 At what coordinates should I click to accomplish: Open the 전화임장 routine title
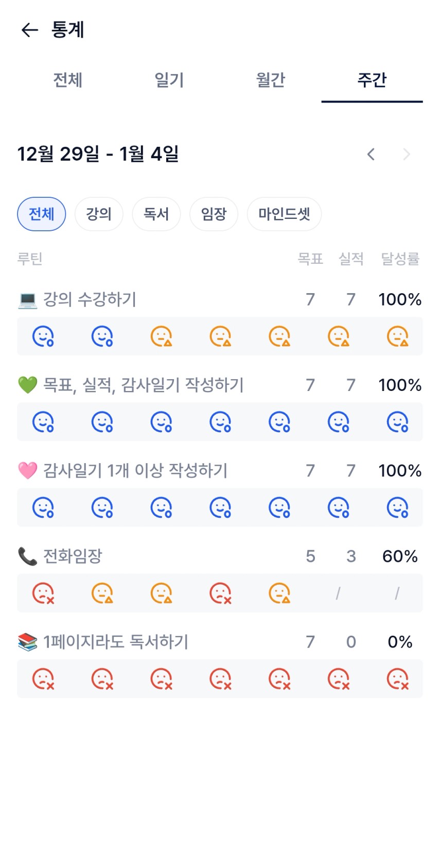(73, 556)
